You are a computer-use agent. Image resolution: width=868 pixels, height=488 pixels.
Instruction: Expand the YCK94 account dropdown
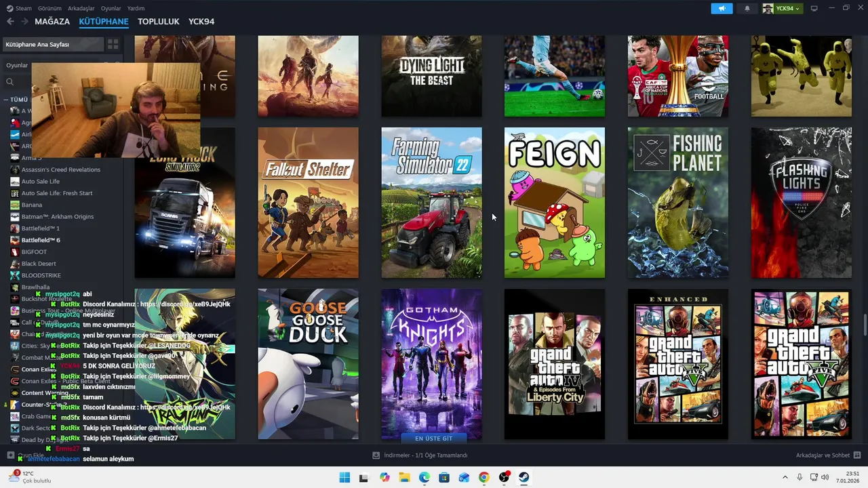tap(782, 8)
